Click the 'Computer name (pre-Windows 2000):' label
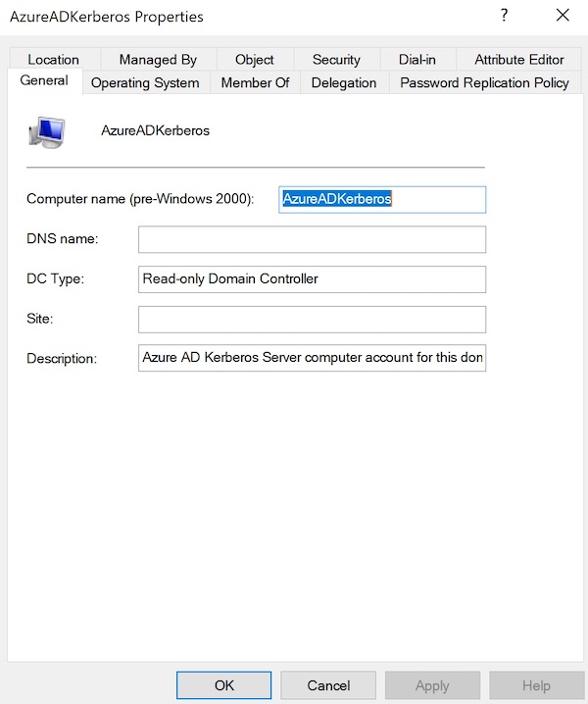Screen dimensions: 588x704 click(x=140, y=199)
